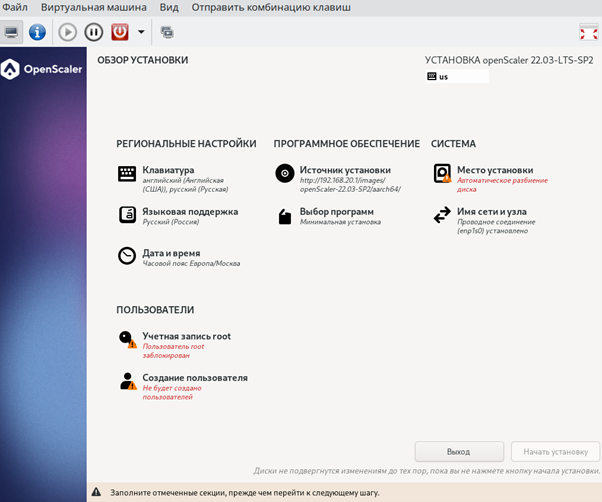
Task: Click 'Минимальная установка' status text
Action: (x=340, y=222)
